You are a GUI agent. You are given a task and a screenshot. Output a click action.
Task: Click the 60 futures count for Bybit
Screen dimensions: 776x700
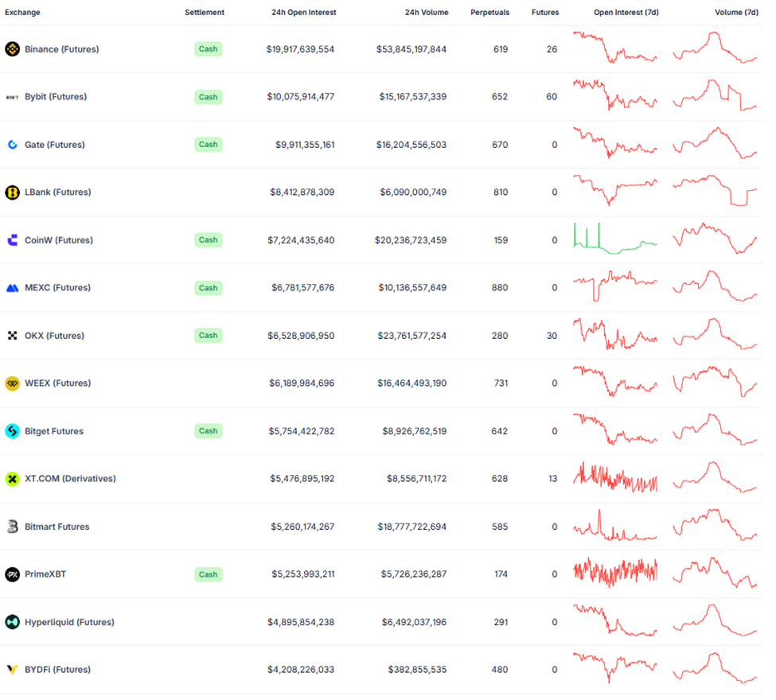point(551,96)
